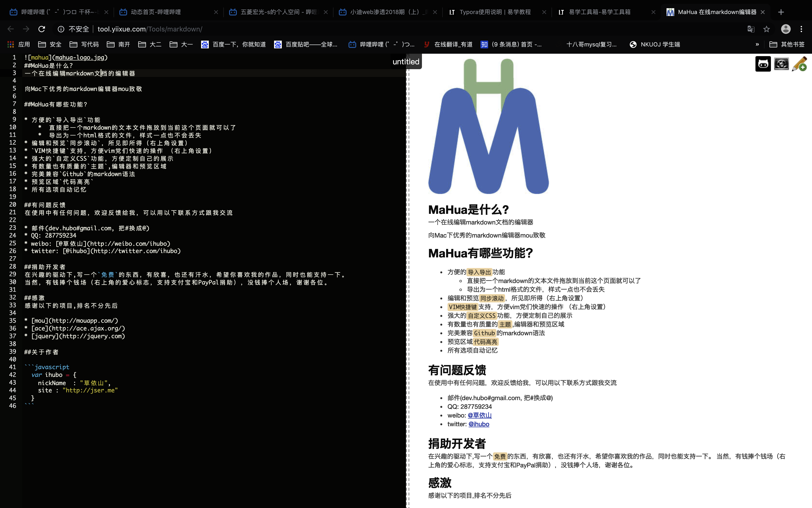Click editor line "##MaHua有哪些功能?"
This screenshot has height=508, width=812.
[56, 105]
